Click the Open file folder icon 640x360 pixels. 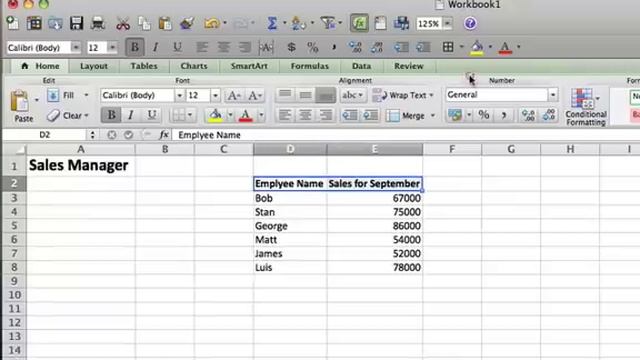(55, 23)
